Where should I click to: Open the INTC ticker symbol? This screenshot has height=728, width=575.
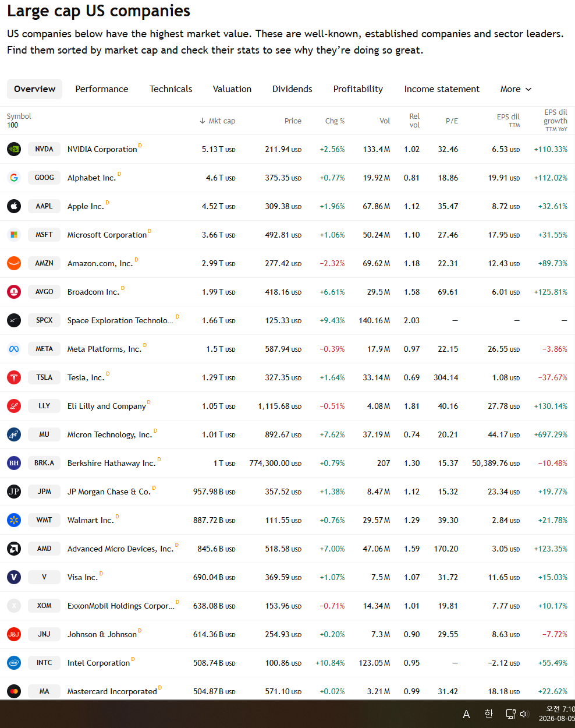(44, 663)
